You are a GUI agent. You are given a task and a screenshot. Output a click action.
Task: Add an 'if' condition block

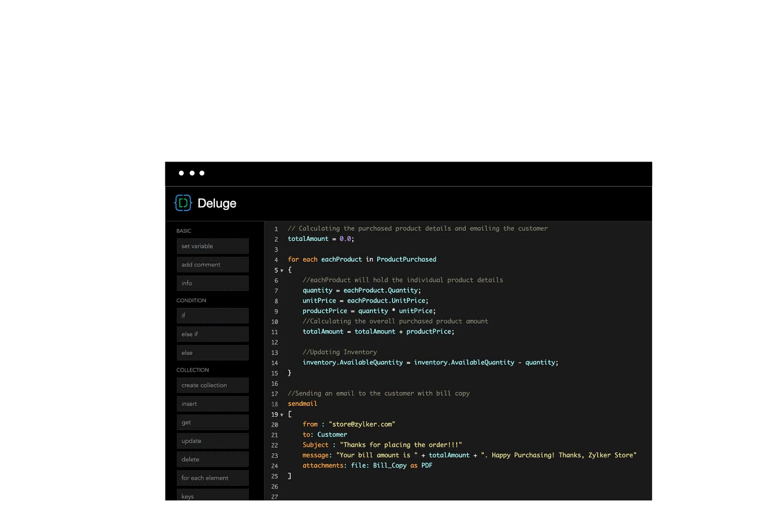(x=212, y=316)
